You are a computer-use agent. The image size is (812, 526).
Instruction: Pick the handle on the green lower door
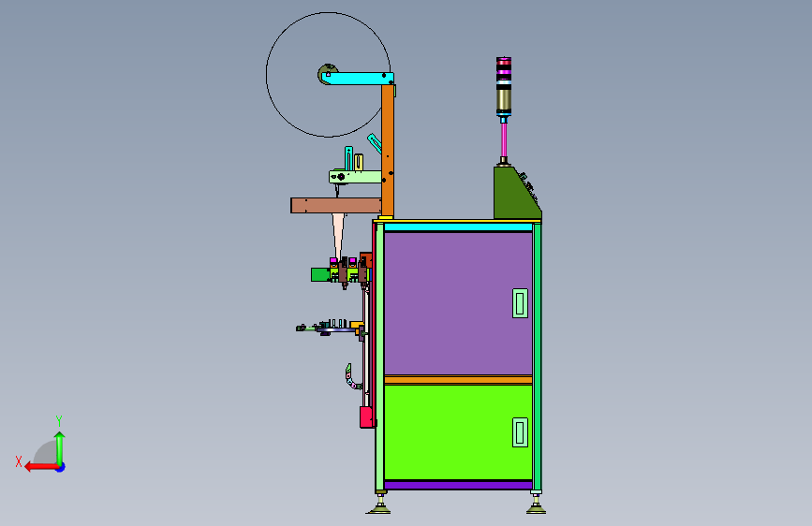[x=520, y=432]
